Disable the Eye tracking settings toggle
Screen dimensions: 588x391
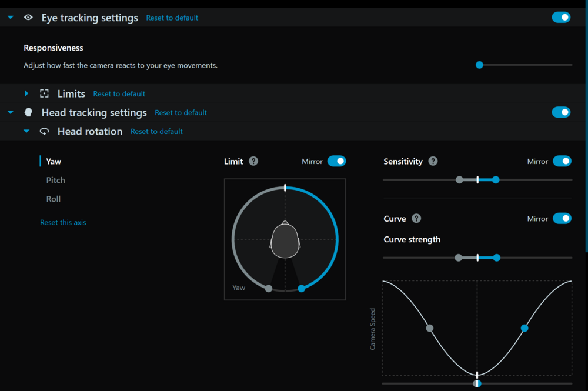(561, 17)
